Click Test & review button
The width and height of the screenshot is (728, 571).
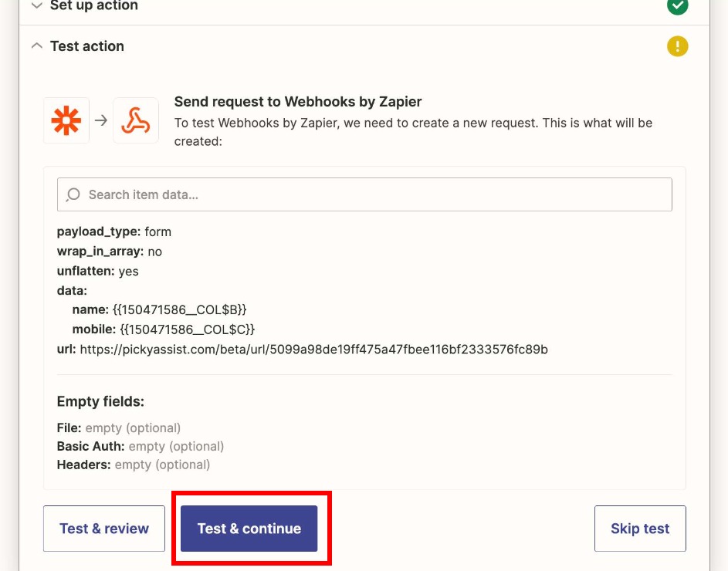tap(104, 529)
